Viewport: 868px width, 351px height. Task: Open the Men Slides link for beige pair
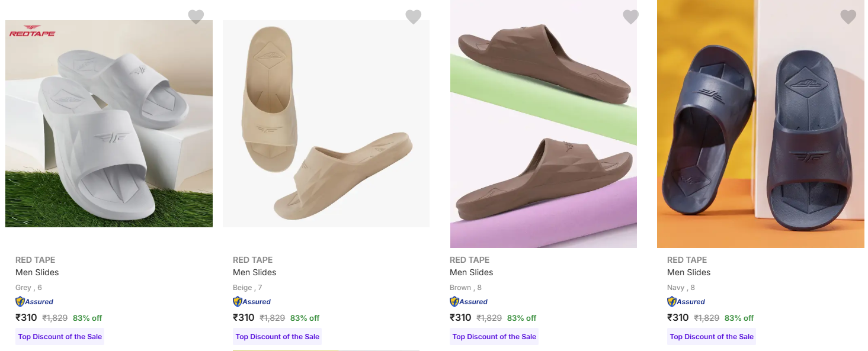coord(255,272)
